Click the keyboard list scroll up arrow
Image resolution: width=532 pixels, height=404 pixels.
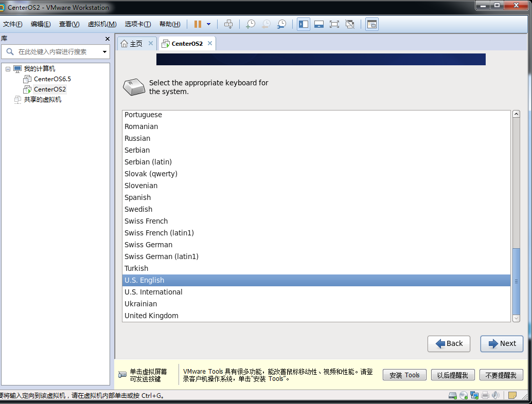point(516,114)
